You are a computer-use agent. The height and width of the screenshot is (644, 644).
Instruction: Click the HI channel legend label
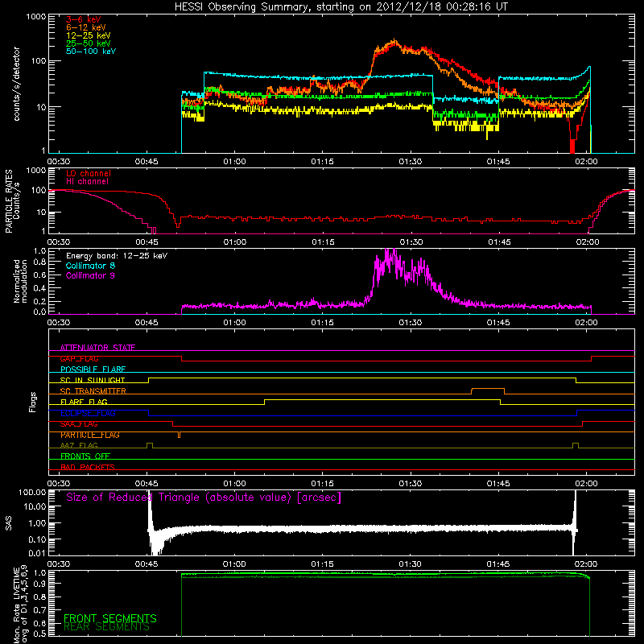pos(87,182)
